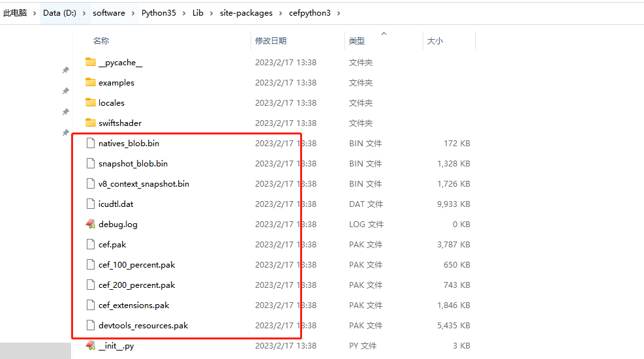The image size is (644, 359).
Task: Click the 5,435 KB size cell
Action: 453,325
